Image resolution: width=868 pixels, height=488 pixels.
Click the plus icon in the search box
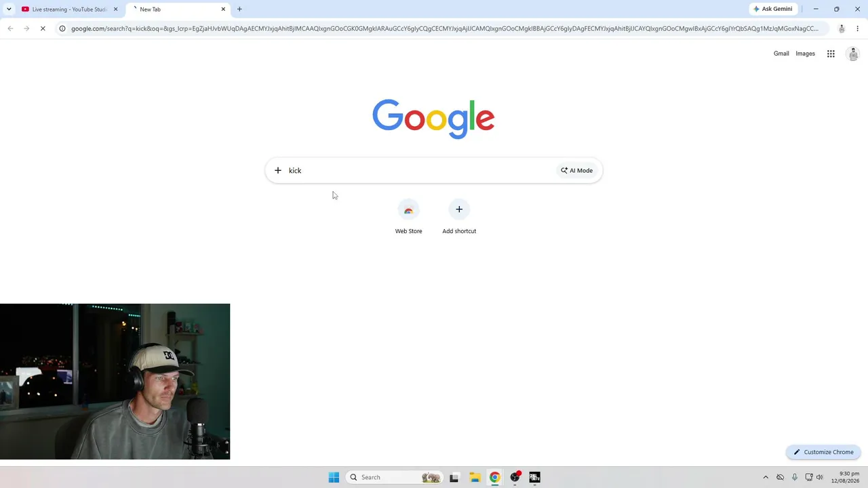pos(277,171)
